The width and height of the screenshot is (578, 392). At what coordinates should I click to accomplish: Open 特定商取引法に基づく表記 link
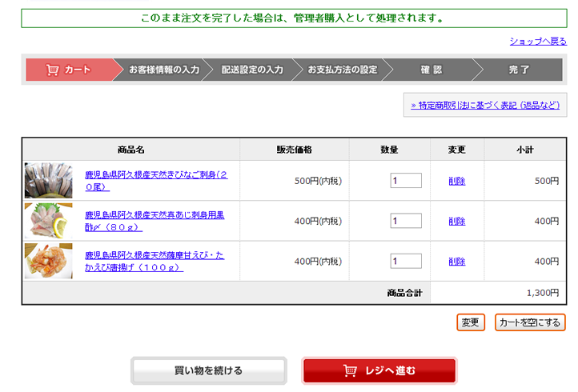tap(484, 105)
